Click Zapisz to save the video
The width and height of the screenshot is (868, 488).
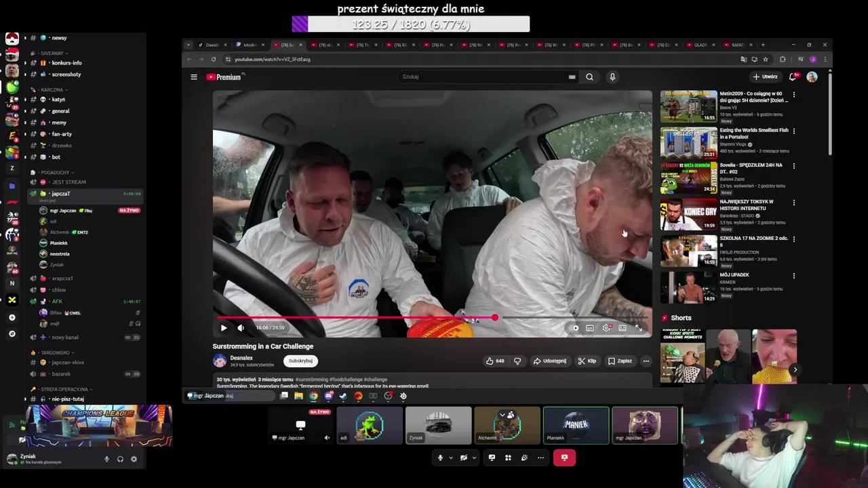(620, 361)
